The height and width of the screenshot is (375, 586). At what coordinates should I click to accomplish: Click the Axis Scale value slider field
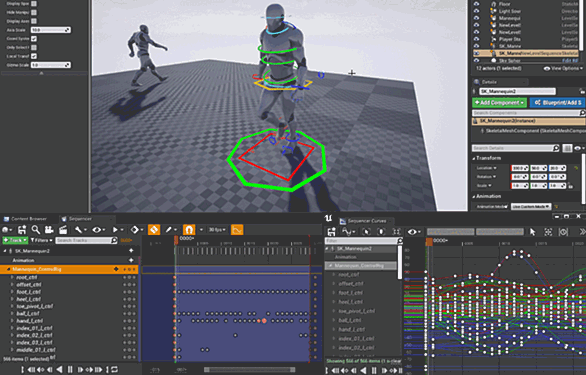pyautogui.click(x=51, y=30)
